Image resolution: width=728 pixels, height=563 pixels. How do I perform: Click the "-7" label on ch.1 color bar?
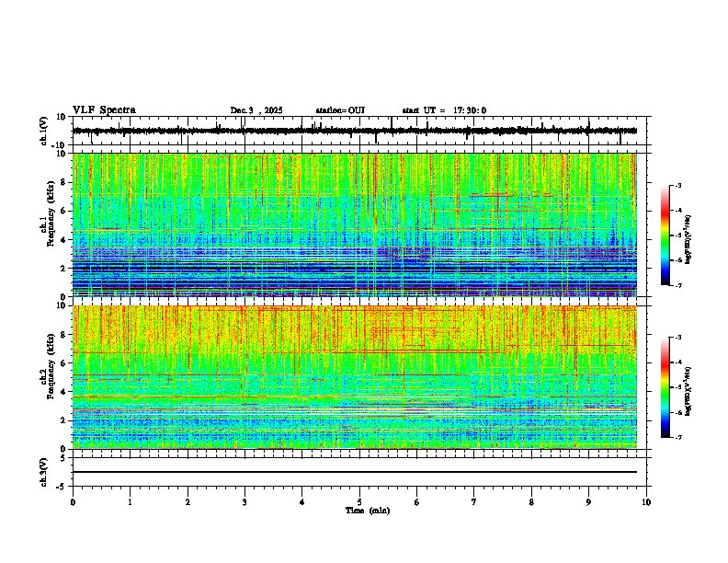coord(677,285)
